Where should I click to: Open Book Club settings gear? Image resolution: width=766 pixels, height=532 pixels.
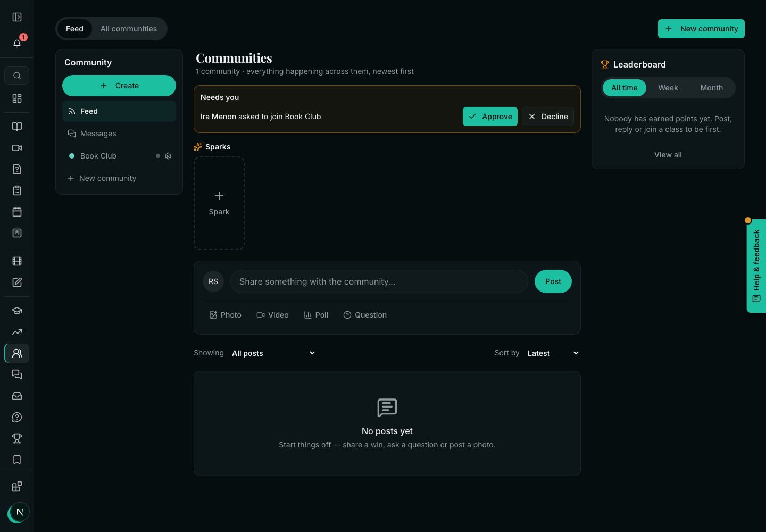point(168,156)
